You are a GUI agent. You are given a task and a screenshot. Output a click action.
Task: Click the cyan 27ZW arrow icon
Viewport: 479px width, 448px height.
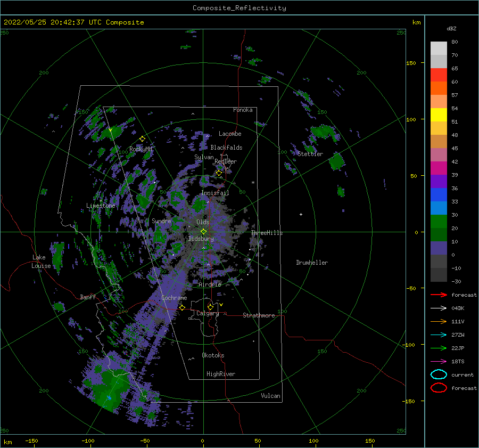pos(439,335)
